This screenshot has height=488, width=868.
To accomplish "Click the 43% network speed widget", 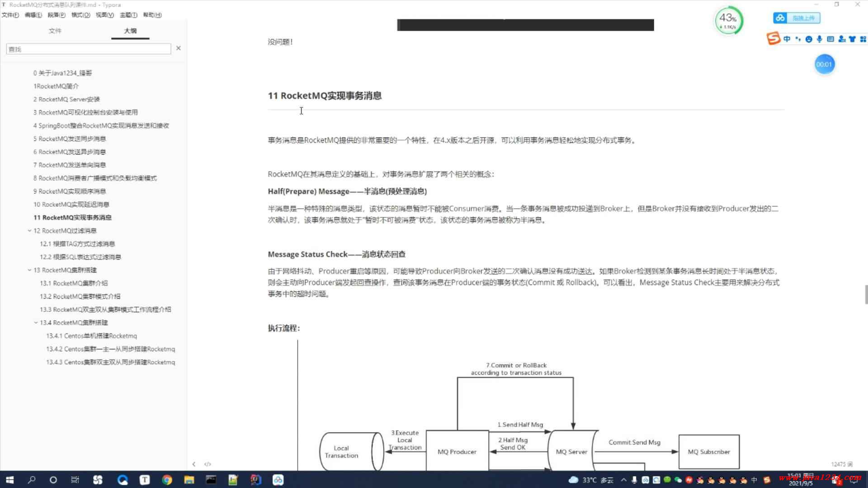I will (x=728, y=20).
